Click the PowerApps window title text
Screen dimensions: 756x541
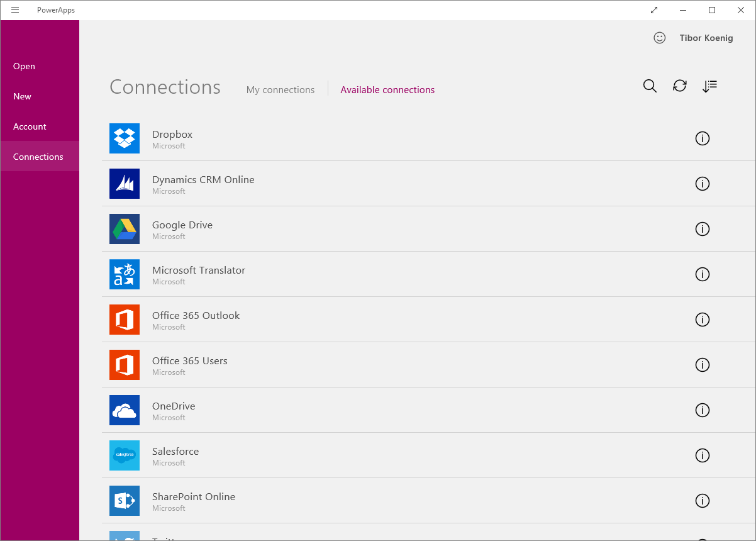[56, 10]
